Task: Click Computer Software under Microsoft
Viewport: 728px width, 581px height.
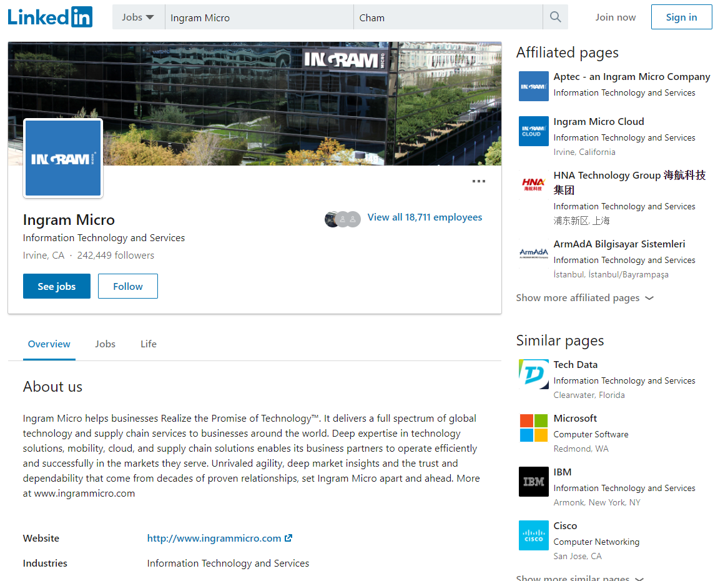Action: coord(591,434)
